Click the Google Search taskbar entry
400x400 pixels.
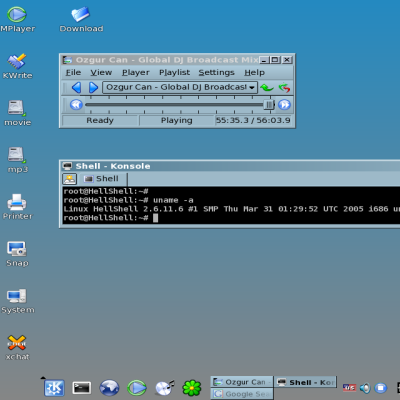point(241,394)
